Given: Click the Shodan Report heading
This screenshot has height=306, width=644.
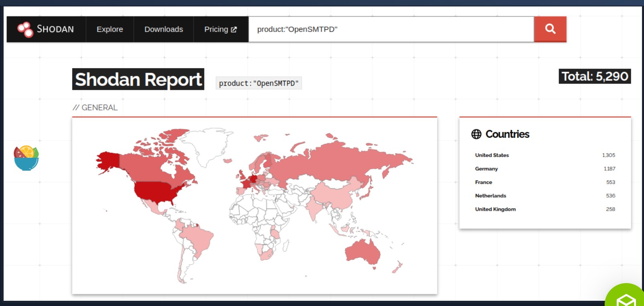Looking at the screenshot, I should click(138, 80).
